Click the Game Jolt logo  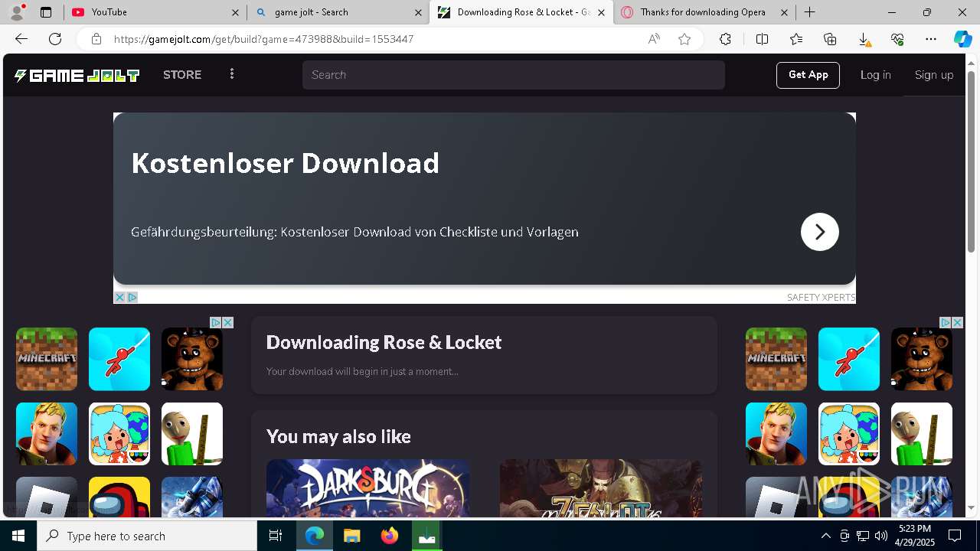(x=77, y=75)
